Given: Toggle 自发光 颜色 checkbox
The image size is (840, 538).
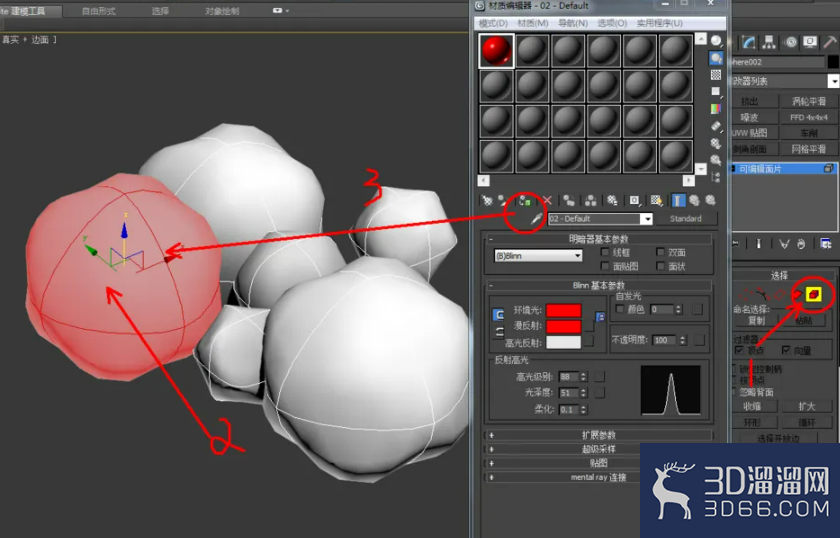Looking at the screenshot, I should point(620,309).
